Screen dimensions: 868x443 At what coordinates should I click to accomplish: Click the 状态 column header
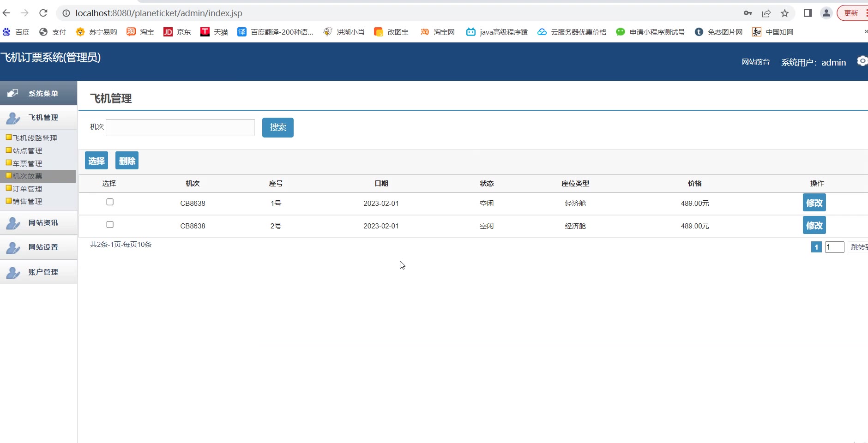[487, 183]
